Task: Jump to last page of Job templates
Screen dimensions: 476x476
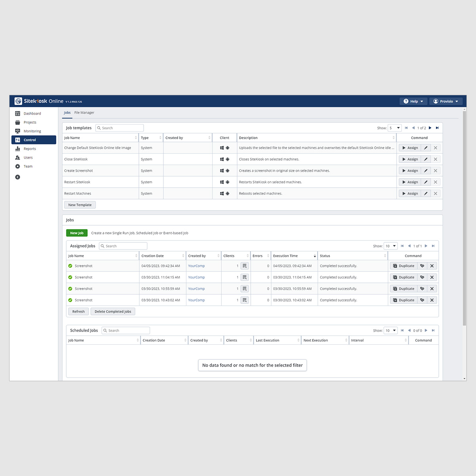Action: click(437, 128)
